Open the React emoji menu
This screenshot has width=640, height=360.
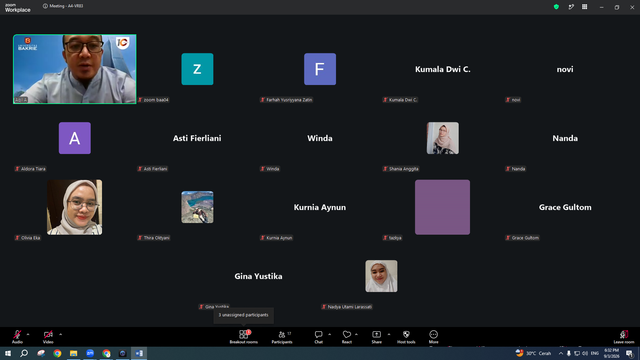tap(347, 337)
